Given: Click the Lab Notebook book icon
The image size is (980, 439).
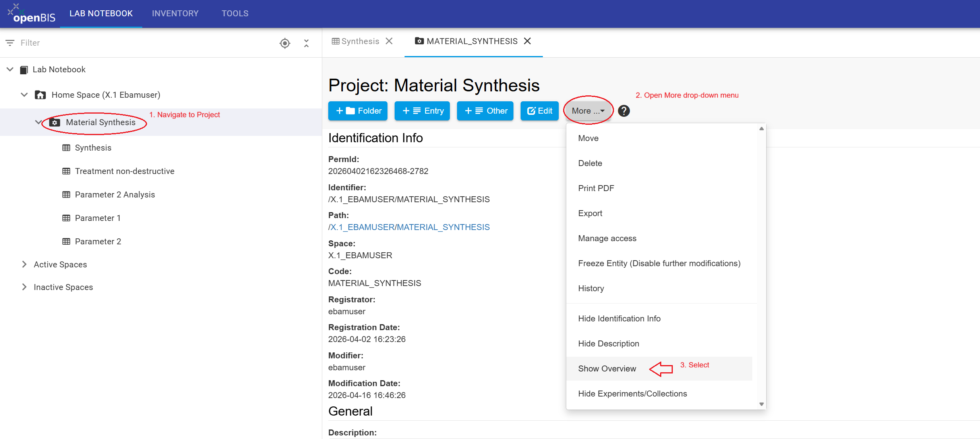Looking at the screenshot, I should [x=24, y=70].
